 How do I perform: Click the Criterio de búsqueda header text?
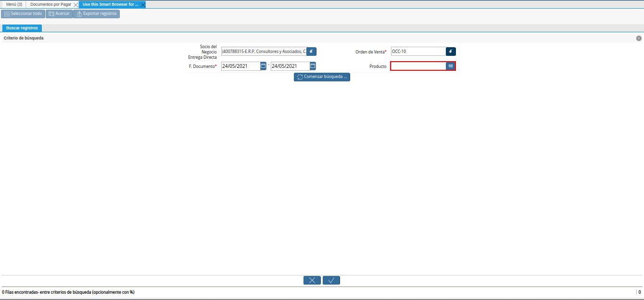pyautogui.click(x=24, y=38)
